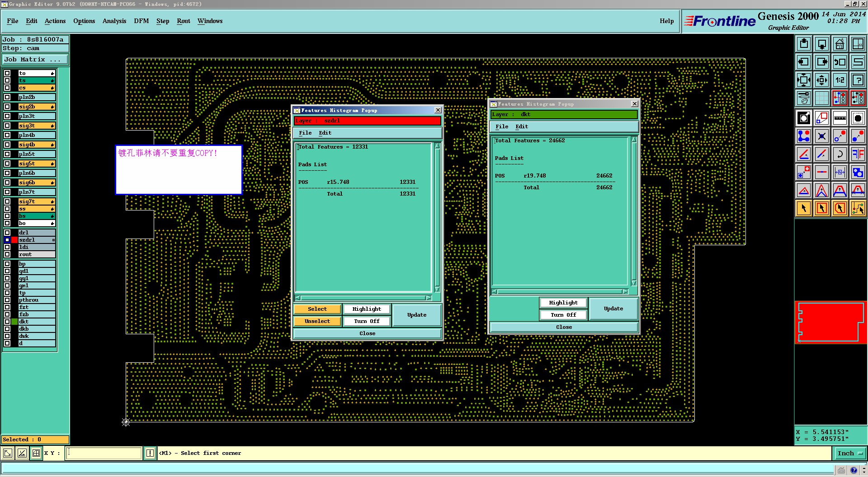
Task: Open the DFM menu
Action: (141, 21)
